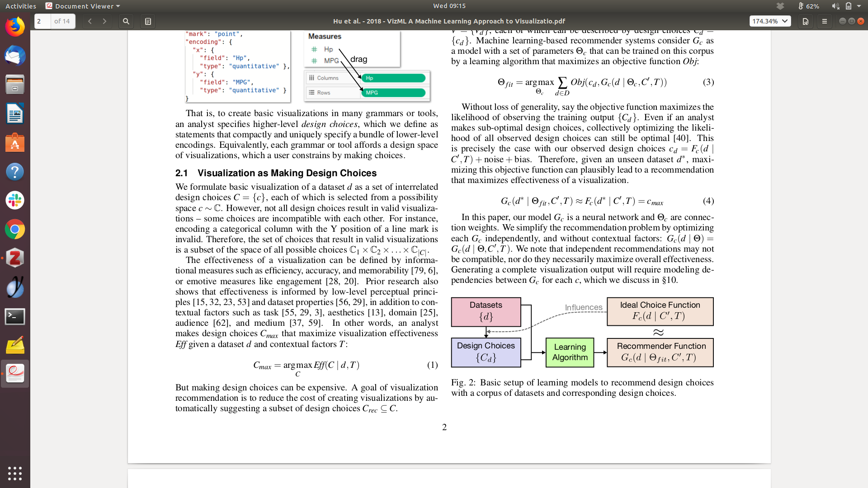
Task: Open the hamburger view menu
Action: (x=824, y=21)
